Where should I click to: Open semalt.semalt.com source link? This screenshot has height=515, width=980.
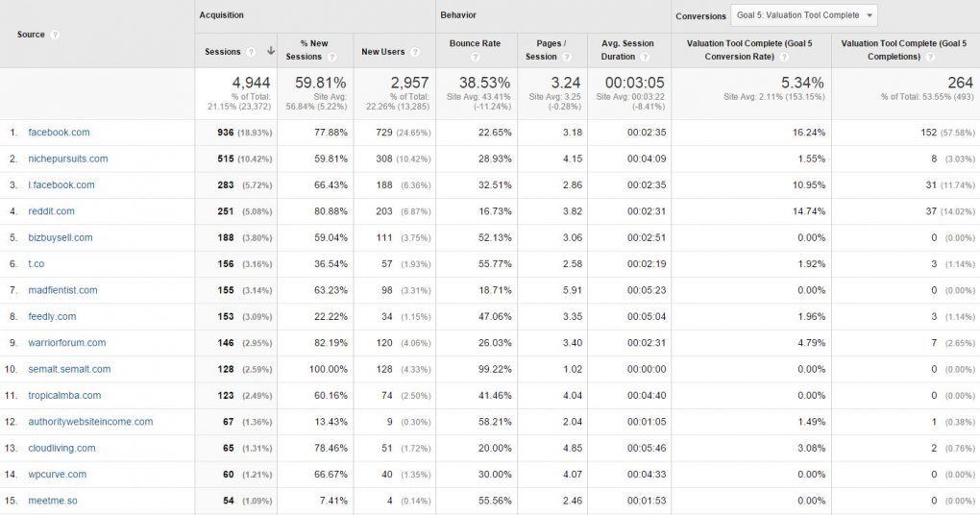pos(69,369)
